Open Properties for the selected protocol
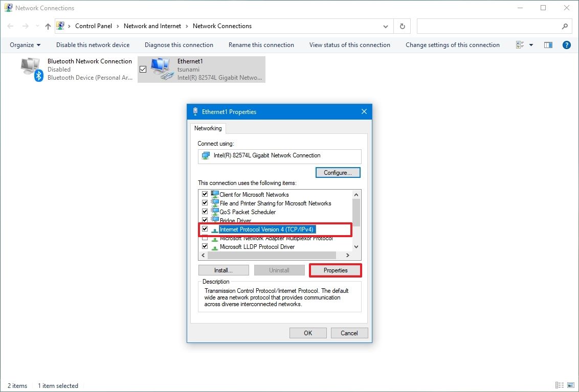 (336, 270)
